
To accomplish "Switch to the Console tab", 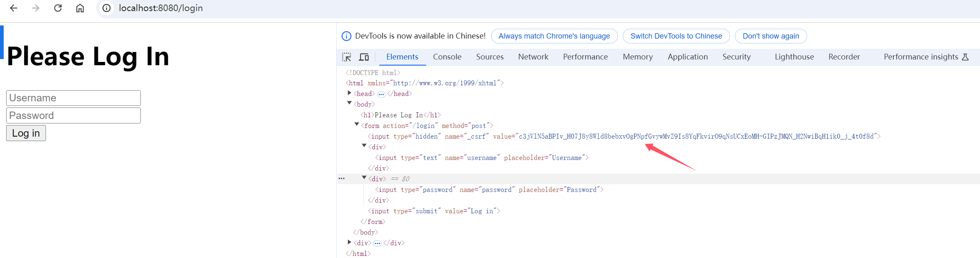I will pos(447,57).
